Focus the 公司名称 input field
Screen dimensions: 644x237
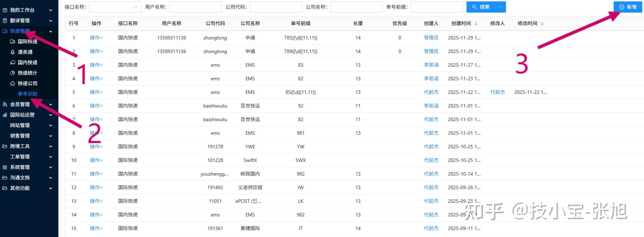click(356, 7)
